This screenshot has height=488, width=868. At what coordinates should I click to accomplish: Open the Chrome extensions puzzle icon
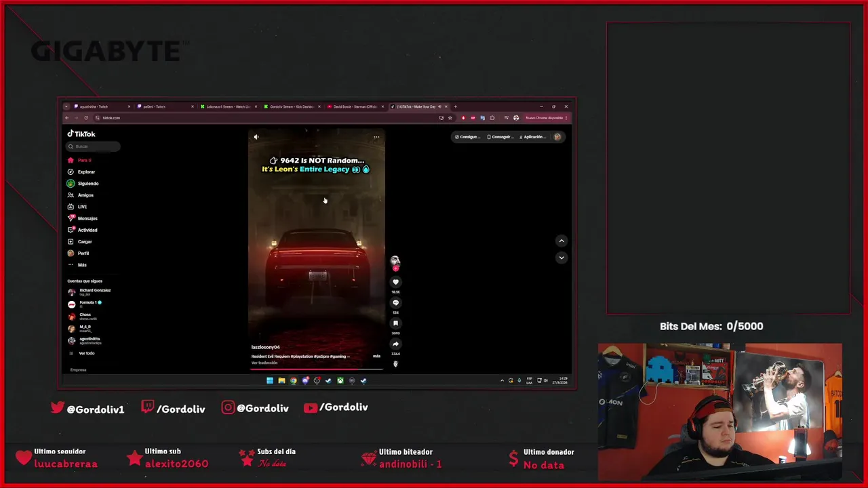(492, 118)
